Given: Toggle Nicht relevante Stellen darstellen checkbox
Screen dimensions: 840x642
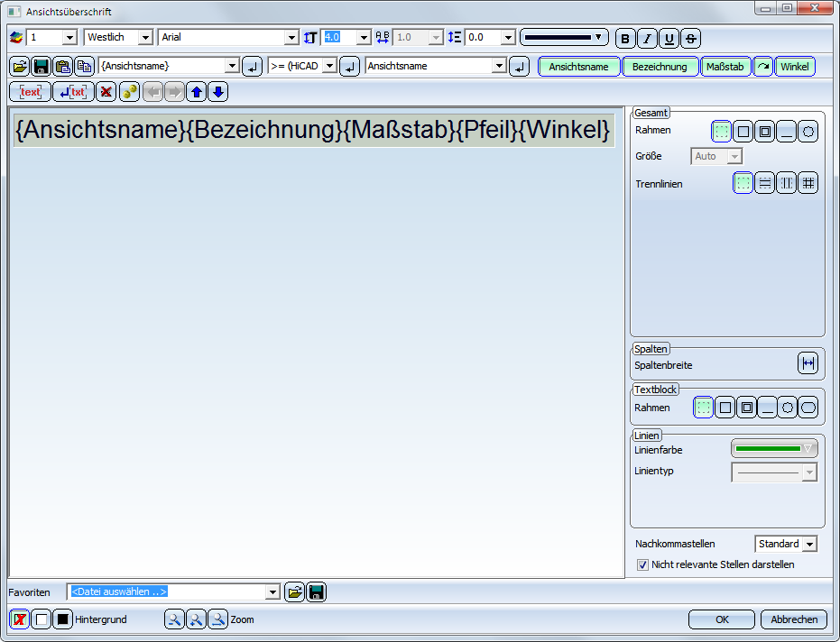Looking at the screenshot, I should click(642, 564).
